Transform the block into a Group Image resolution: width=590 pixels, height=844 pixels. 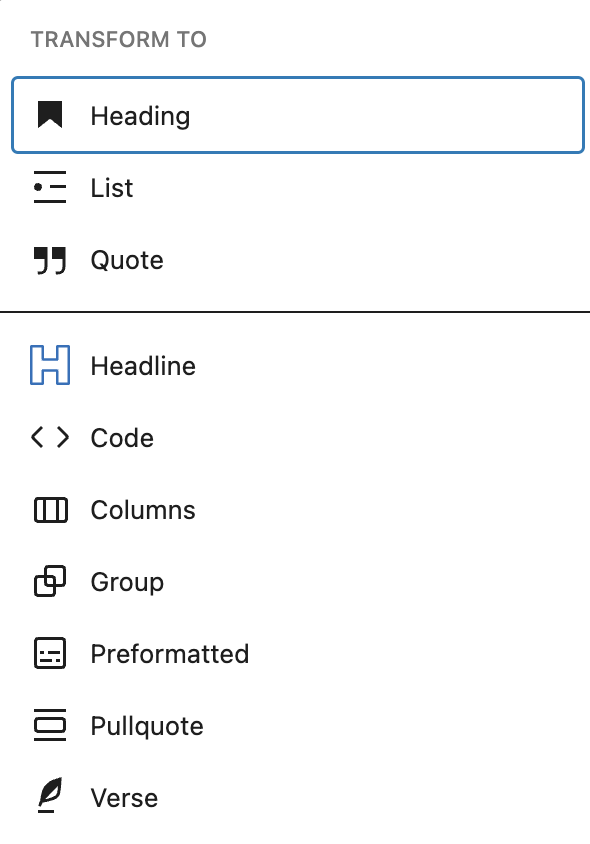(x=127, y=581)
